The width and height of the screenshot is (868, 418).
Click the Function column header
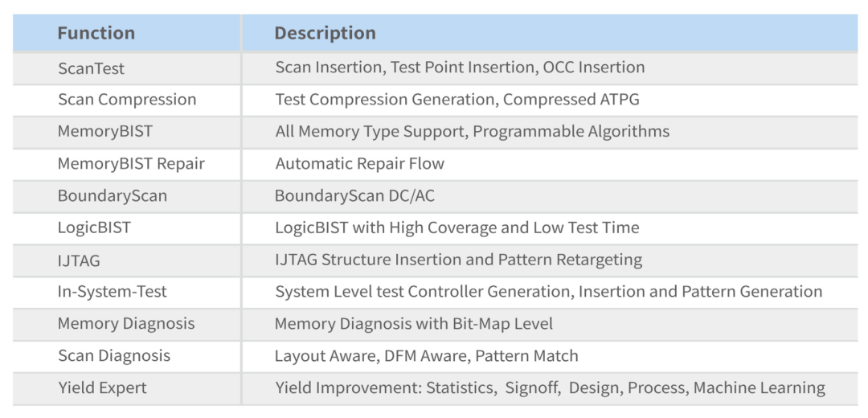(x=96, y=33)
